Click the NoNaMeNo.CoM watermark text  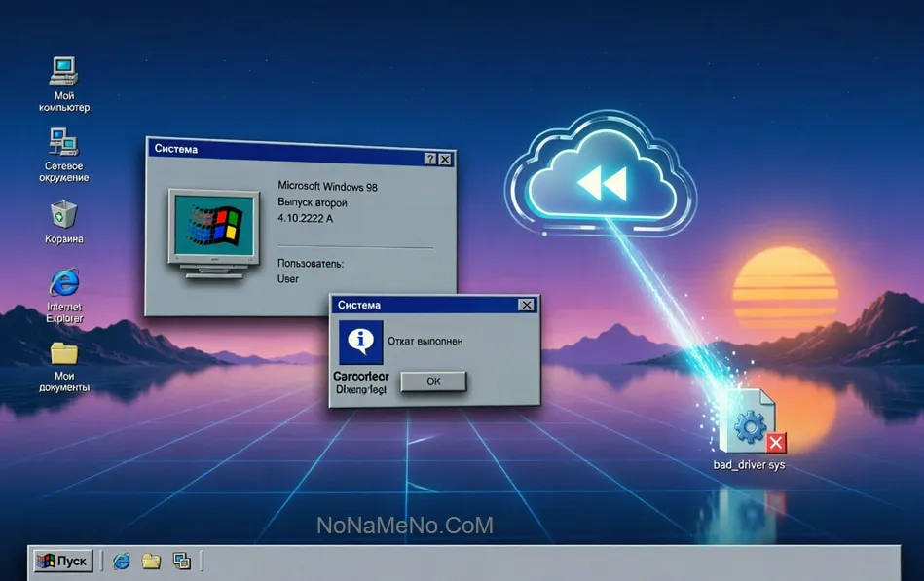tap(405, 526)
